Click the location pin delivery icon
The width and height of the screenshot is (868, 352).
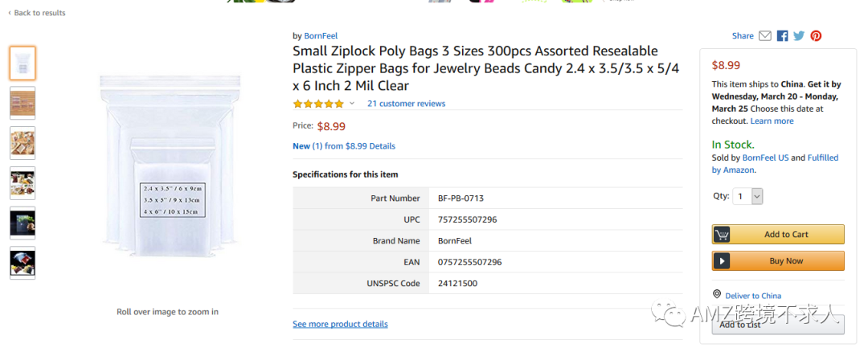coord(717,295)
